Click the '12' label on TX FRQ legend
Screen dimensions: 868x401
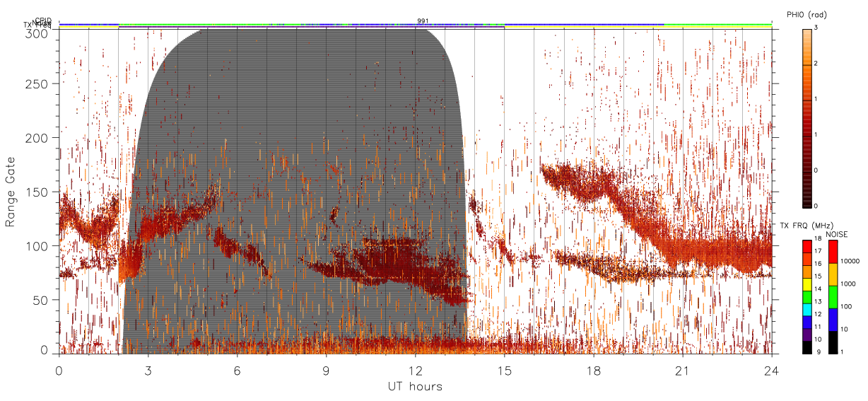point(818,314)
